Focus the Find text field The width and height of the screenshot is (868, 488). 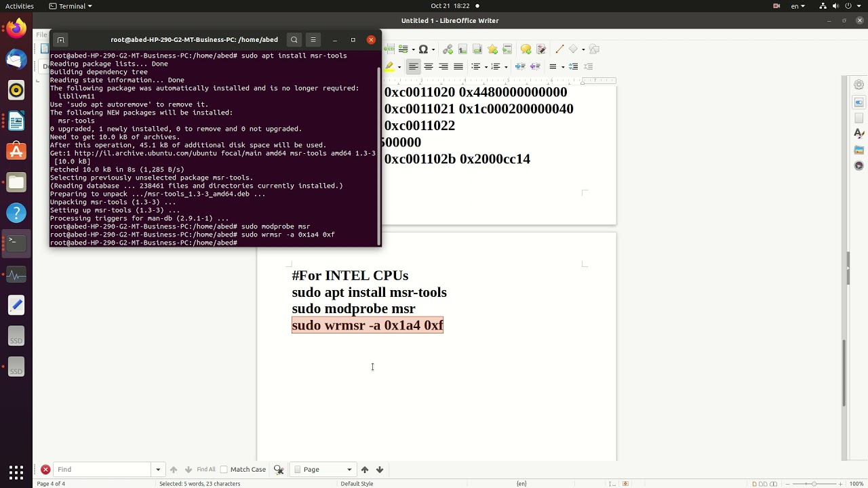tap(104, 469)
